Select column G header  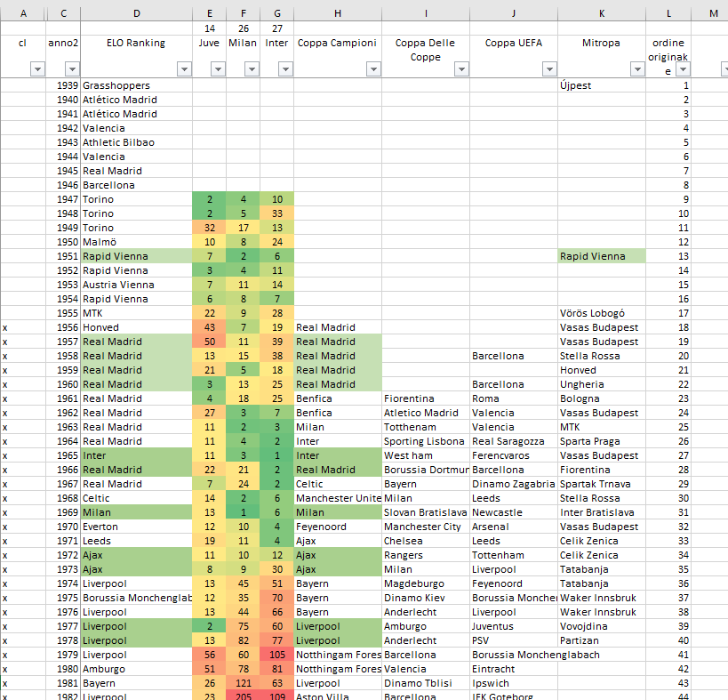(x=277, y=14)
